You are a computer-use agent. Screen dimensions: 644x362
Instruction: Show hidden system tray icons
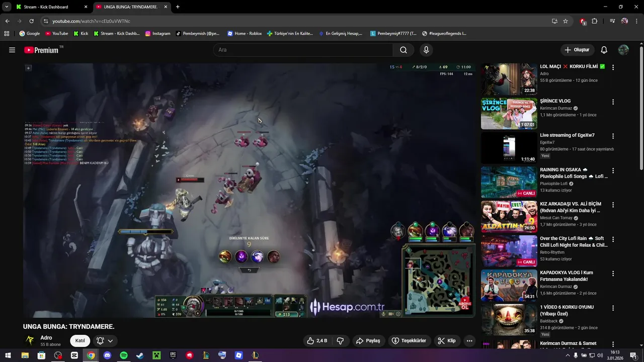pos(568,355)
